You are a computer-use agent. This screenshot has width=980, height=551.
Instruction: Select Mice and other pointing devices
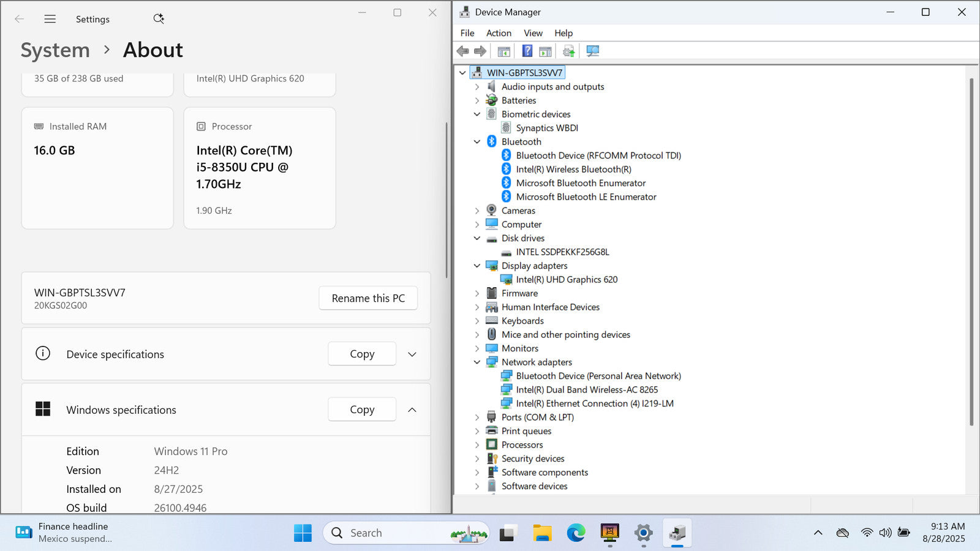click(x=565, y=335)
